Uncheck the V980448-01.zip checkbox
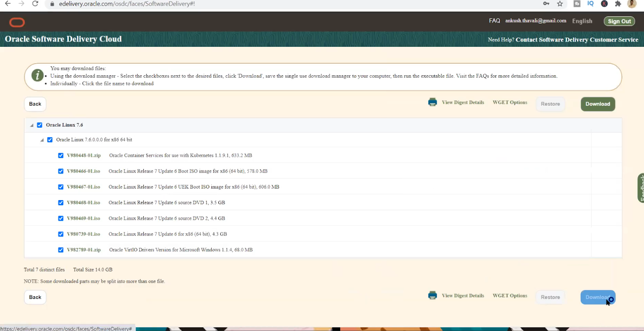644x331 pixels. (61, 155)
